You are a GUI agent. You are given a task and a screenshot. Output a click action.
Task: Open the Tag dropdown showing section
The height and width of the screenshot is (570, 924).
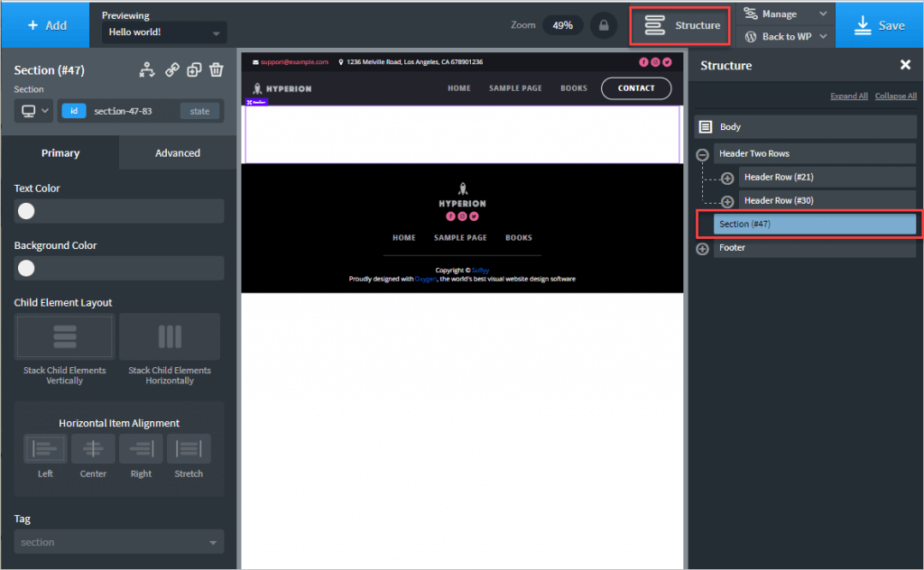pyautogui.click(x=119, y=542)
